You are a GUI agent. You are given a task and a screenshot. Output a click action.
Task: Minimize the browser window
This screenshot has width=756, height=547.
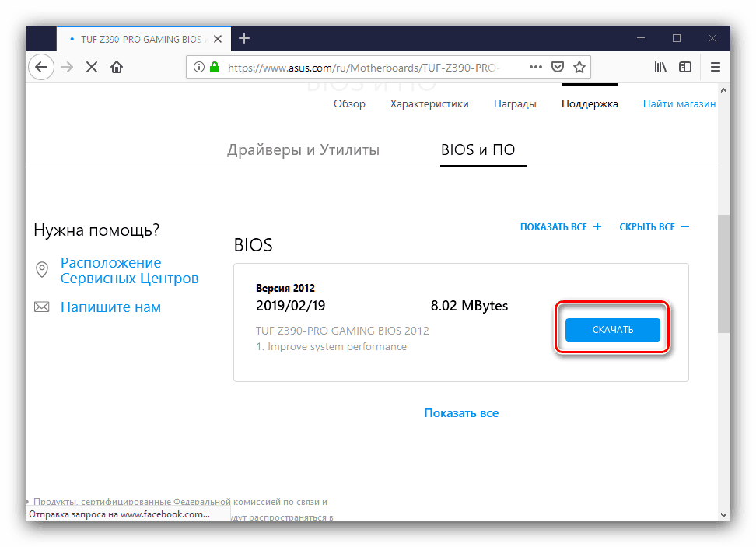point(641,38)
